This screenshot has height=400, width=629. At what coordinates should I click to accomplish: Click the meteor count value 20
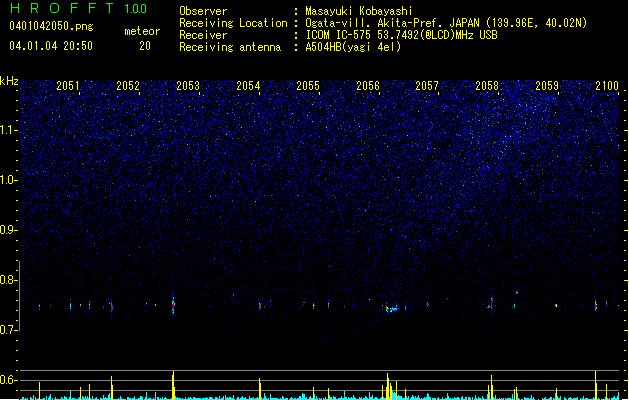pos(145,46)
